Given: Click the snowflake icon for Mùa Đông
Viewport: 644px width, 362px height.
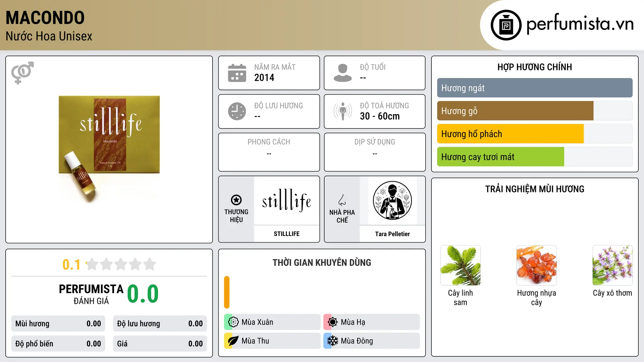Looking at the screenshot, I should pos(333,341).
